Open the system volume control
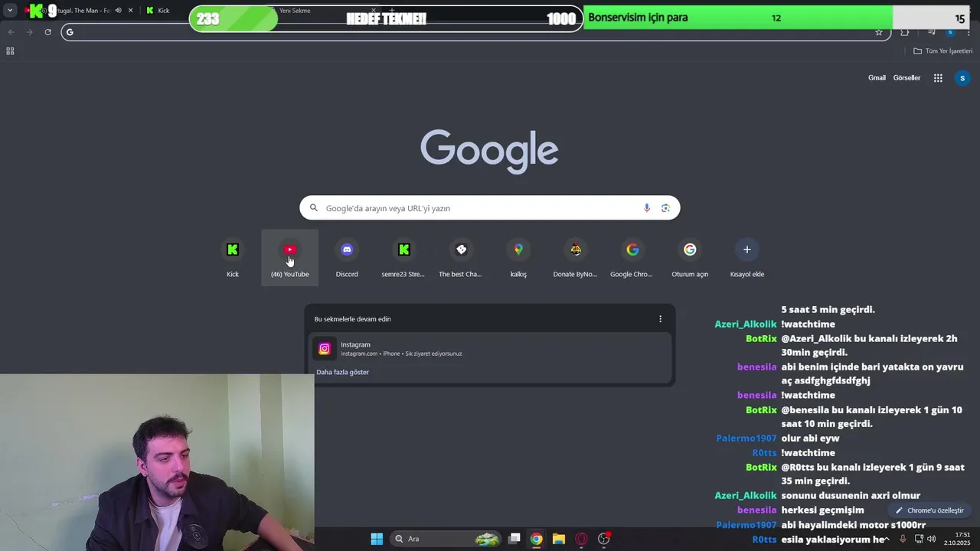The height and width of the screenshot is (551, 980). tap(931, 539)
